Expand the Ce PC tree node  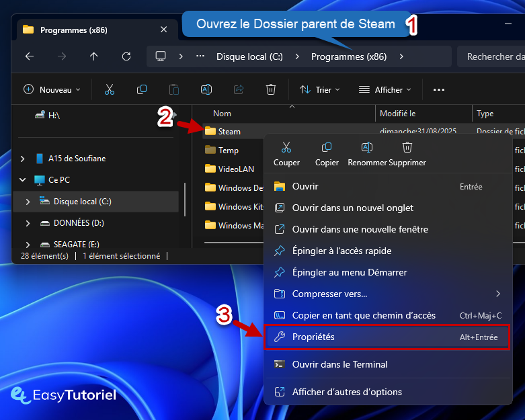pos(23,180)
